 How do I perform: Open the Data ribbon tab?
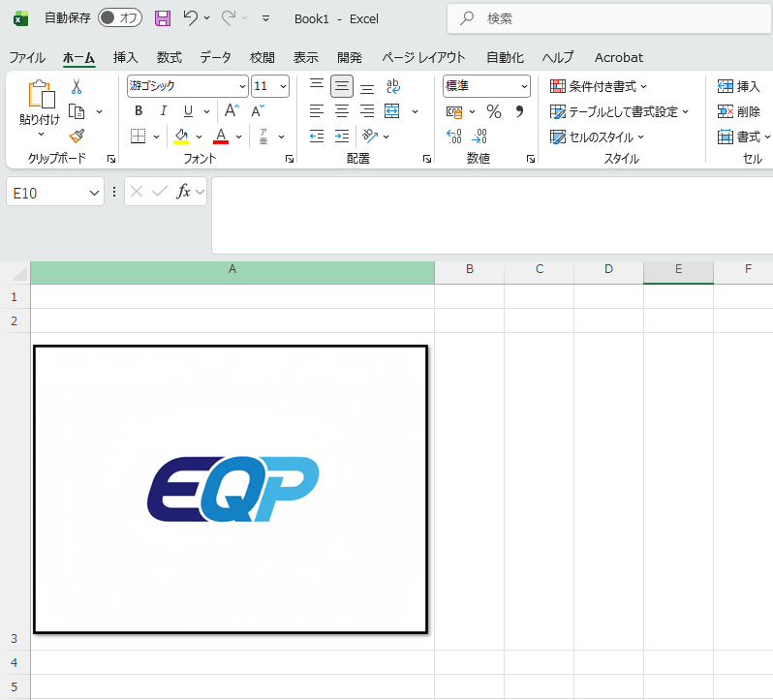tap(215, 57)
